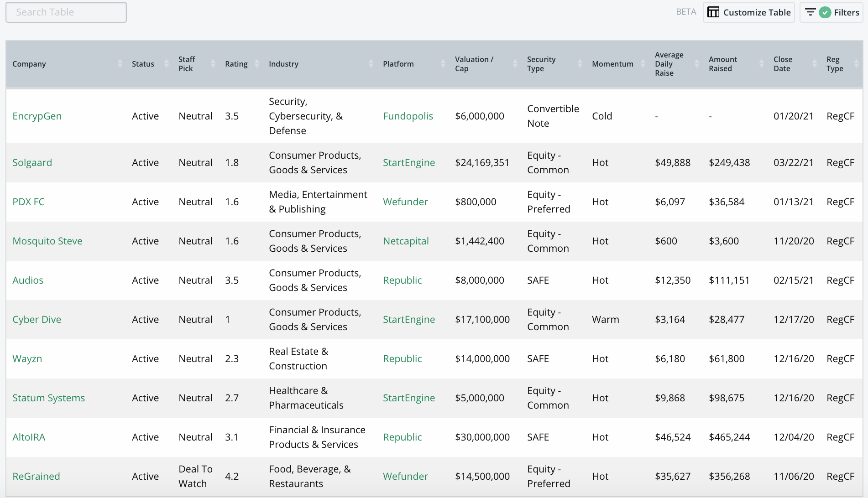Select the 4.2 rating value
Screen dimensions: 868x498
click(232, 477)
